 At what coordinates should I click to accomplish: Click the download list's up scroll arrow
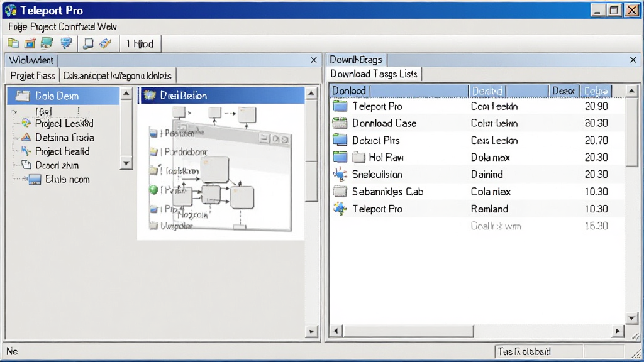tap(631, 90)
